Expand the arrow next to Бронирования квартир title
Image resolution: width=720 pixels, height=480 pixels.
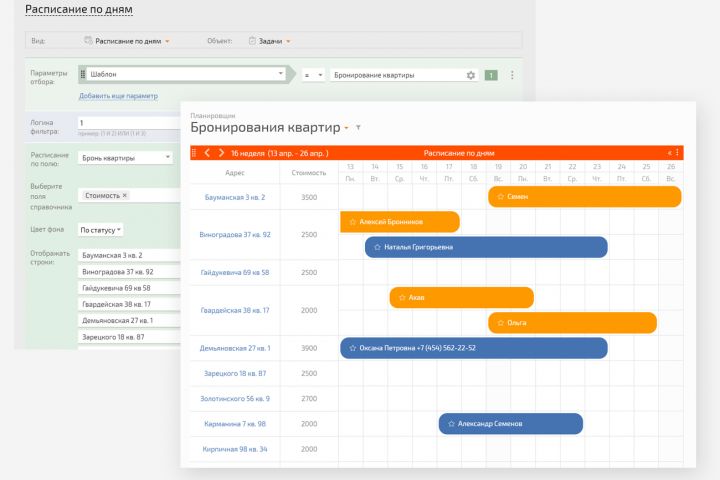point(346,128)
